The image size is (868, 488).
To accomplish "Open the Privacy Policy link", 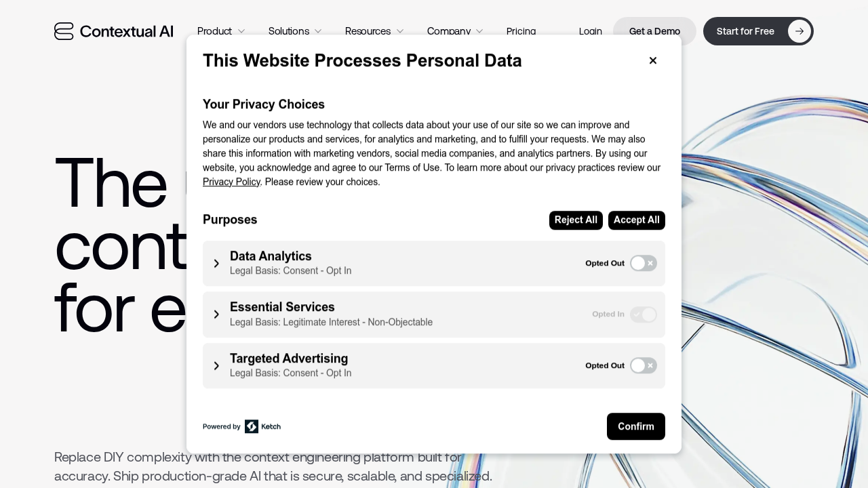I will 231,182.
